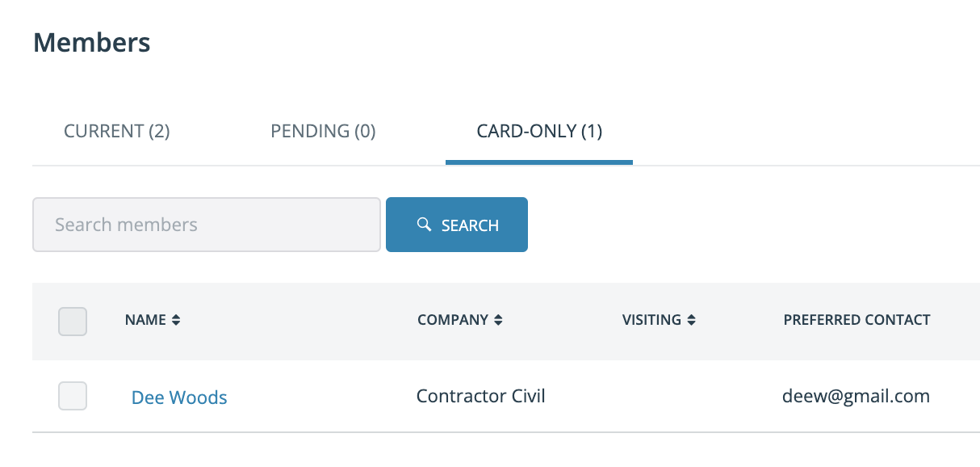Click the sort arrows icon beside COMPANY
Viewport: 980px width, 467px height.
pyautogui.click(x=498, y=320)
